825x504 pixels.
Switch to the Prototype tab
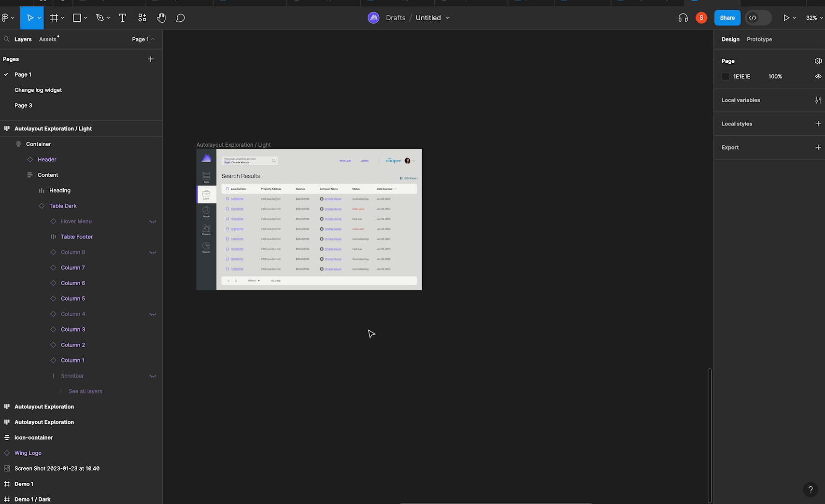coord(759,40)
